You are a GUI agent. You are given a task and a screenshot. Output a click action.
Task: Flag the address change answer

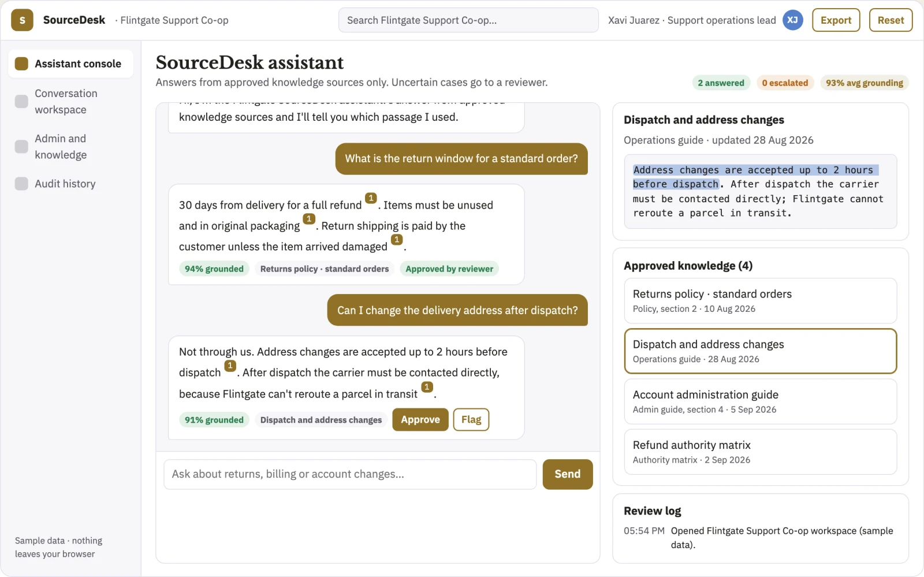471,420
